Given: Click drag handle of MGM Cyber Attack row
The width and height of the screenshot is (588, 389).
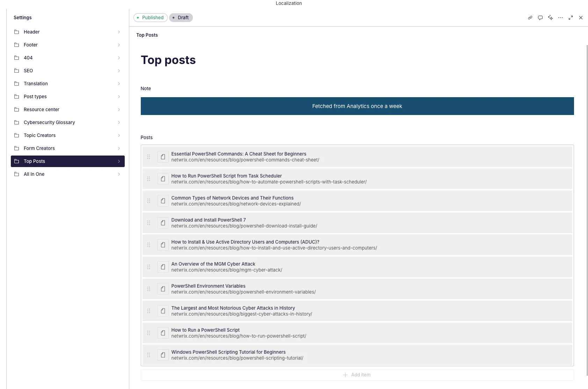Looking at the screenshot, I should (148, 267).
